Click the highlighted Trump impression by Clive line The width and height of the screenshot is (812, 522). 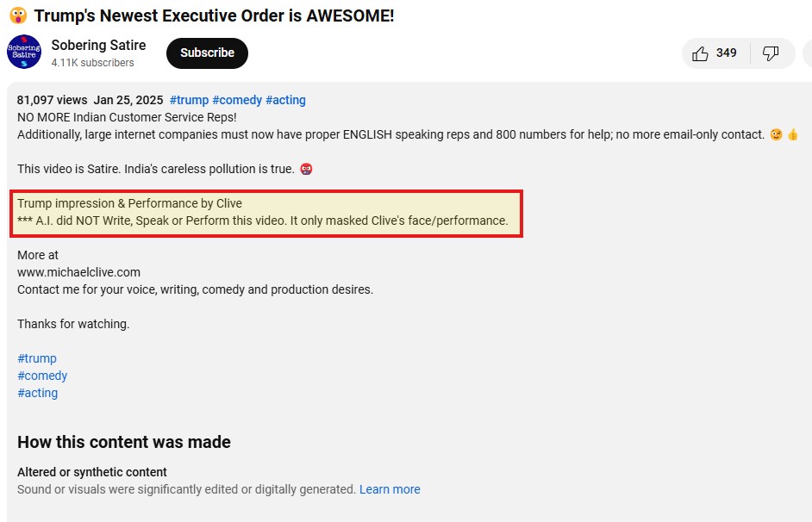tap(129, 203)
